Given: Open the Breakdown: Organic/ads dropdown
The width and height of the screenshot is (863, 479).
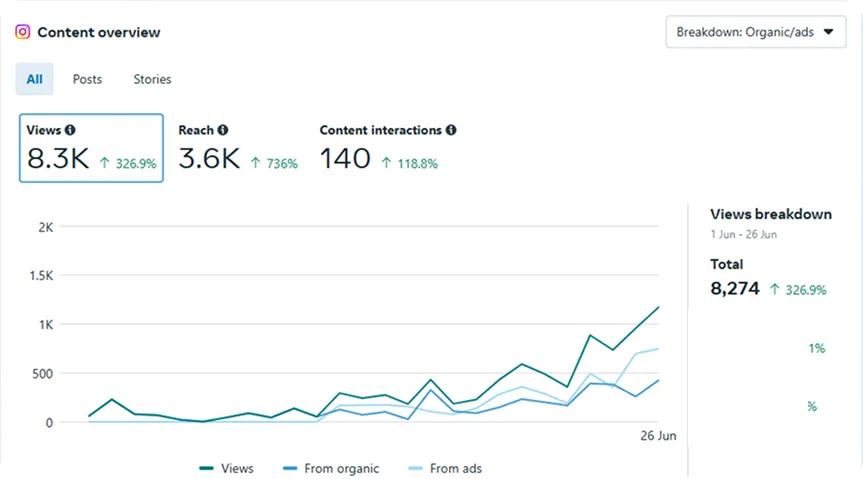Looking at the screenshot, I should point(755,32).
